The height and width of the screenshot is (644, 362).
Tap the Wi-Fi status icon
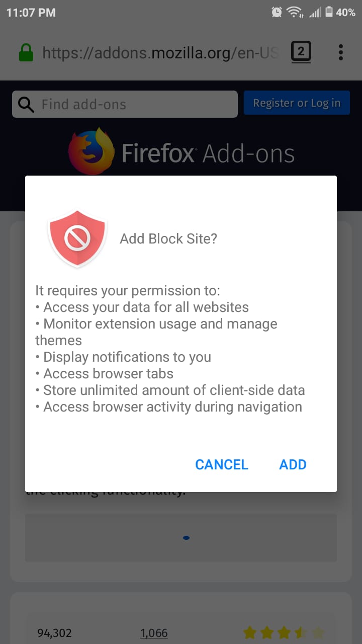[x=294, y=12]
